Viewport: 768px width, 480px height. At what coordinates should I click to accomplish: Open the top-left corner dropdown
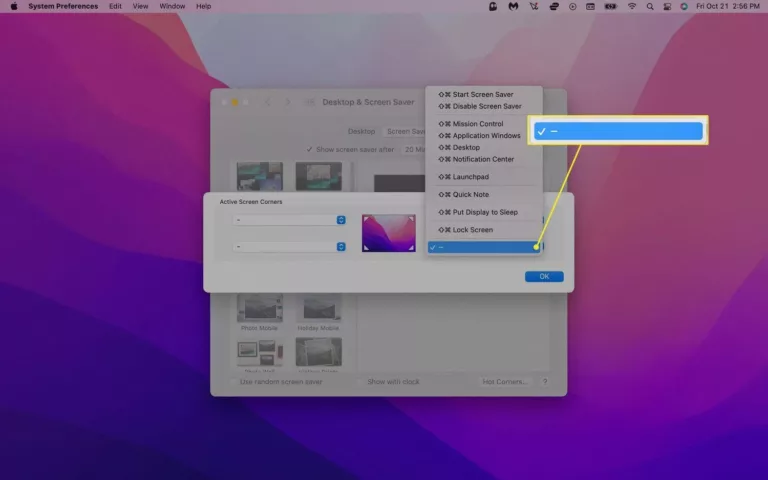289,220
